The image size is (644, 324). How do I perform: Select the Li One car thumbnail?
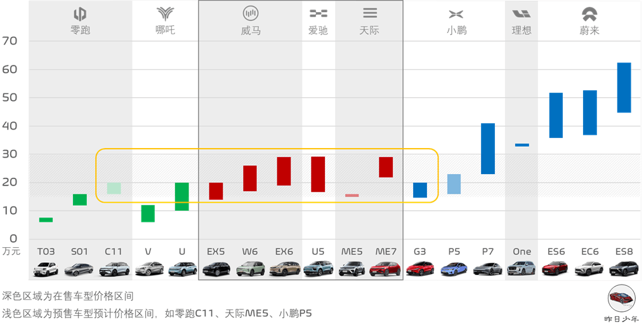521,269
